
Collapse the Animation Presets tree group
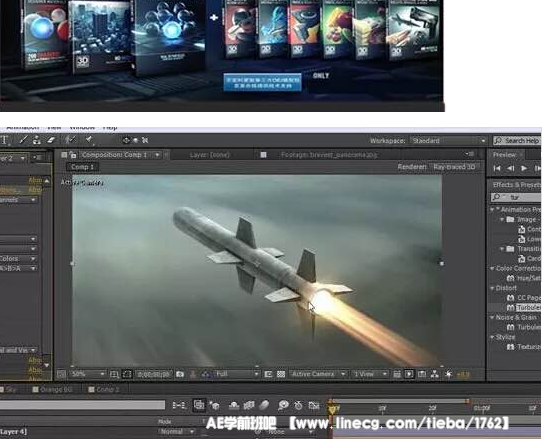(x=492, y=209)
